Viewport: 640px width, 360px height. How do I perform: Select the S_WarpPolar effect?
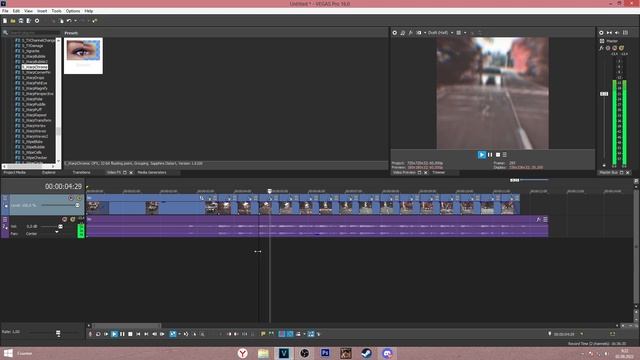[x=33, y=99]
